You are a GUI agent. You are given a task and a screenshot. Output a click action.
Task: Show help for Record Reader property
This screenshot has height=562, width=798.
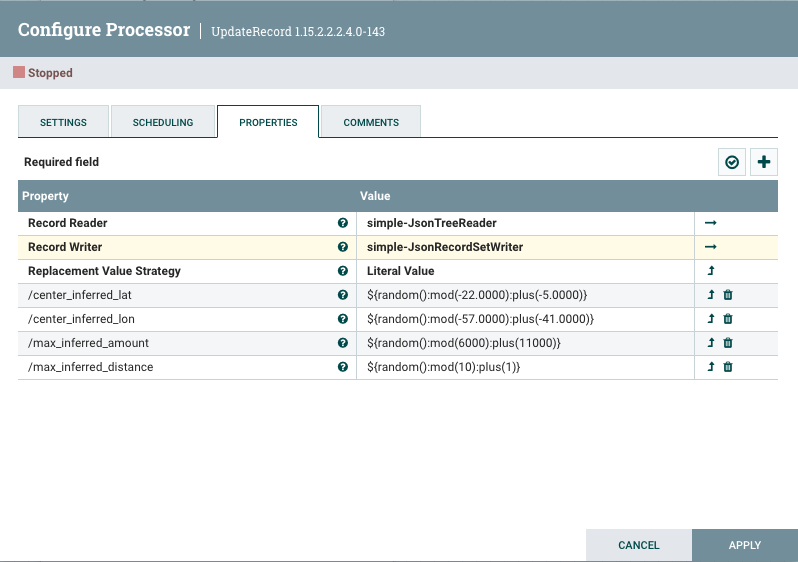coord(343,223)
